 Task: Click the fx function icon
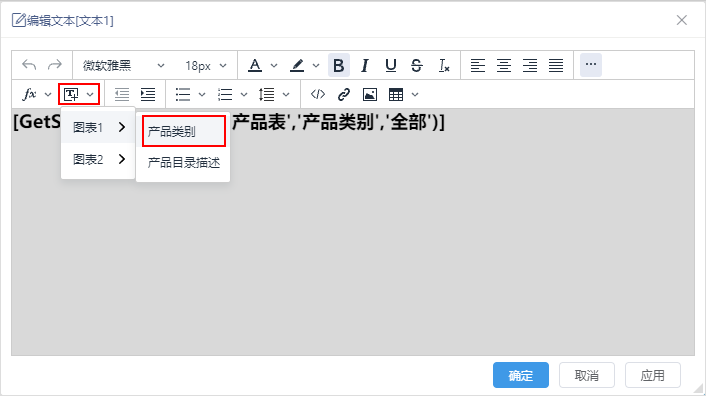[30, 94]
